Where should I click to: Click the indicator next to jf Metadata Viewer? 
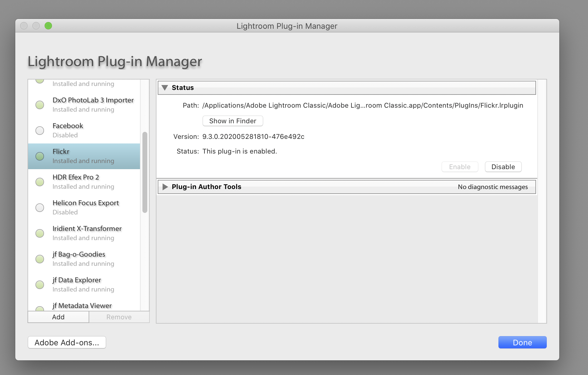pos(40,309)
